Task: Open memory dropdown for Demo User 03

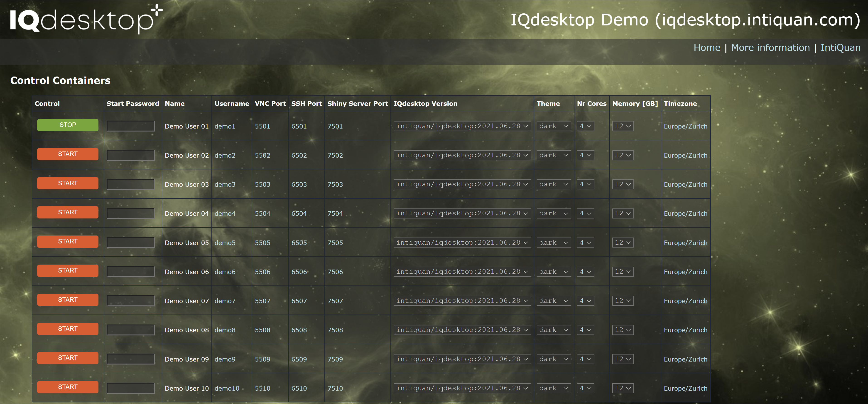Action: tap(623, 184)
